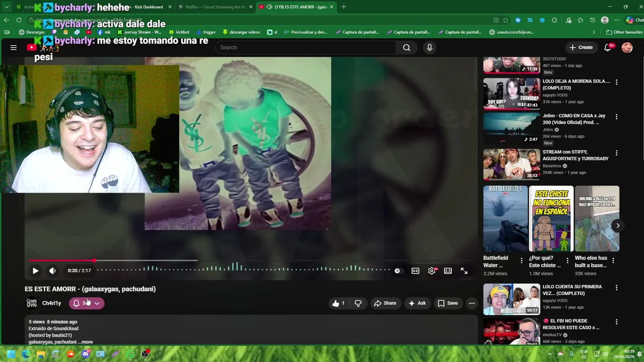This screenshot has width=644, height=362.
Task: Open File Explorer from the taskbar
Action: pos(41,354)
